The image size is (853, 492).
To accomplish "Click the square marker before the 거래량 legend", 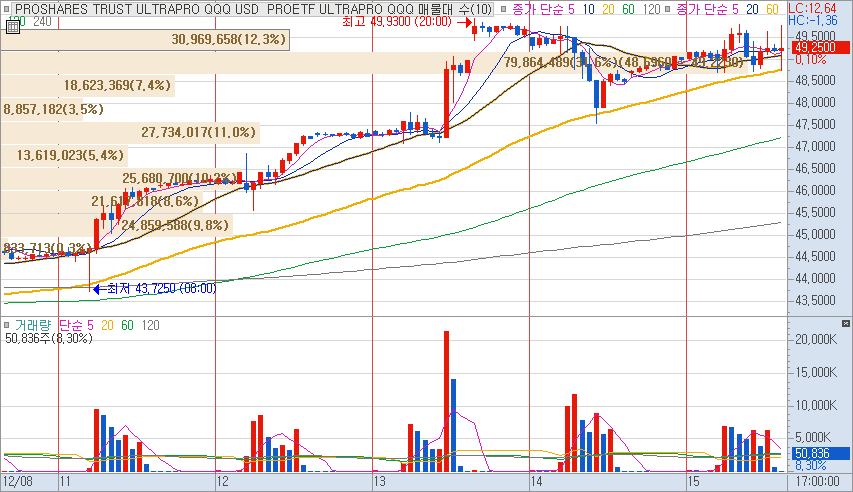I will pos(7,325).
